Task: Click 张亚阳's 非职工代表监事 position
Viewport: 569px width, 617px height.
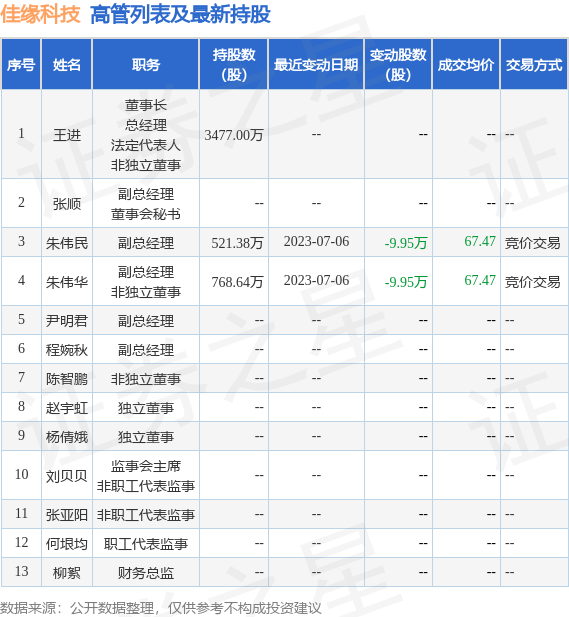Action: tap(146, 515)
